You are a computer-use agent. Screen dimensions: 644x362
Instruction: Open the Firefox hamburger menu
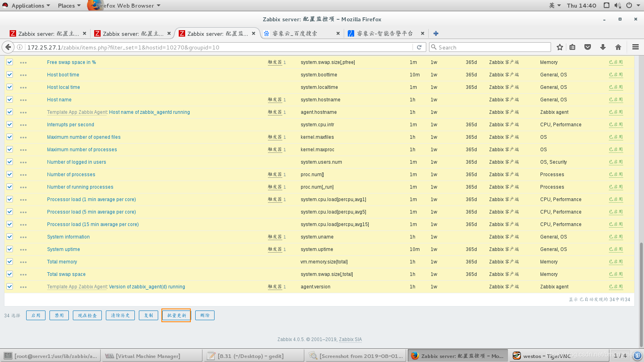[x=636, y=47]
